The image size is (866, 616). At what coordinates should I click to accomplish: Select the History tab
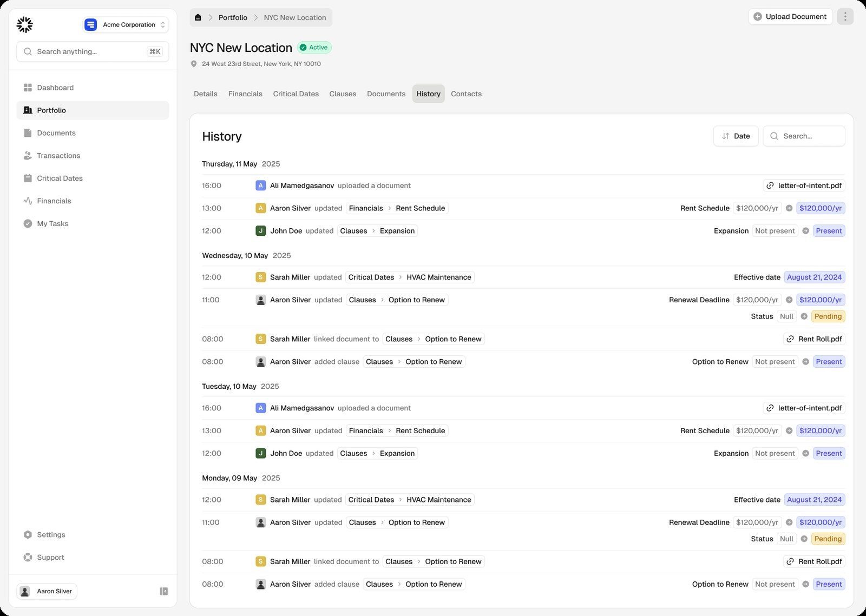pyautogui.click(x=429, y=94)
